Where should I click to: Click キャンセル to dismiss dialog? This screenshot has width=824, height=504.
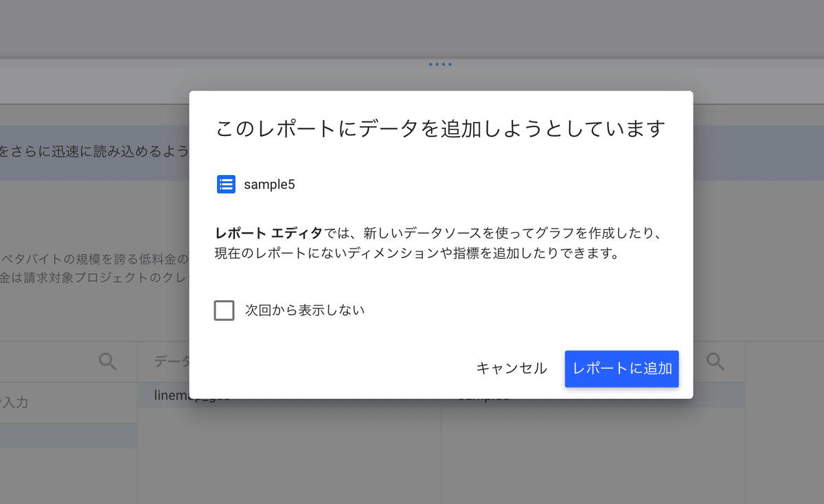tap(512, 369)
